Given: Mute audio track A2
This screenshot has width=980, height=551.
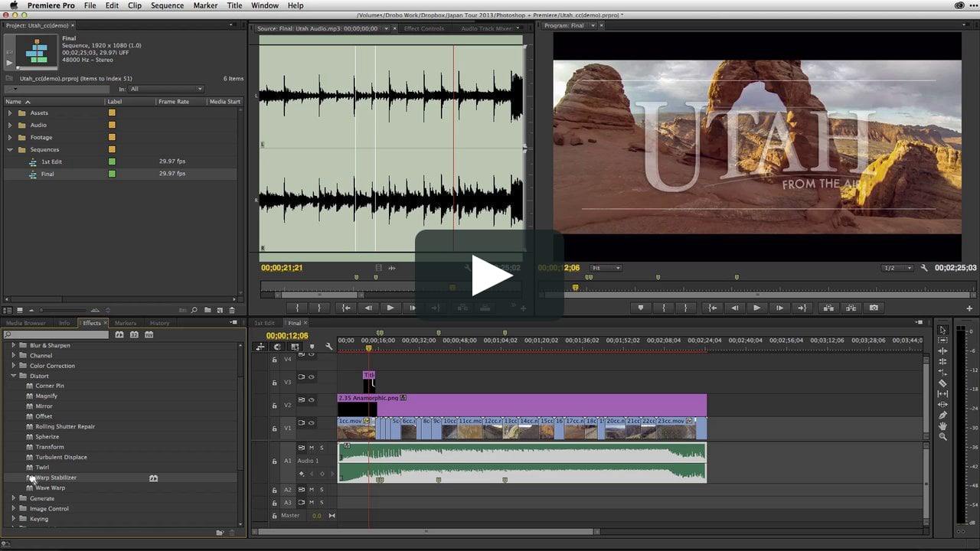Looking at the screenshot, I should click(x=311, y=490).
